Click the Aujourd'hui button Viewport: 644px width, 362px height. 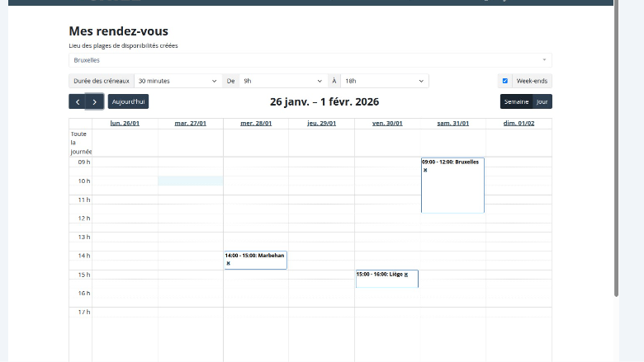pos(128,101)
